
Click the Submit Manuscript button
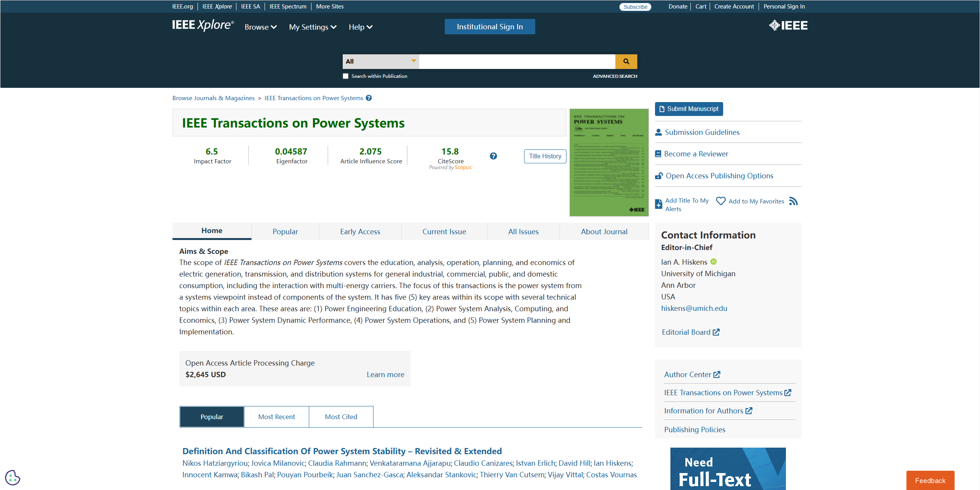(689, 109)
